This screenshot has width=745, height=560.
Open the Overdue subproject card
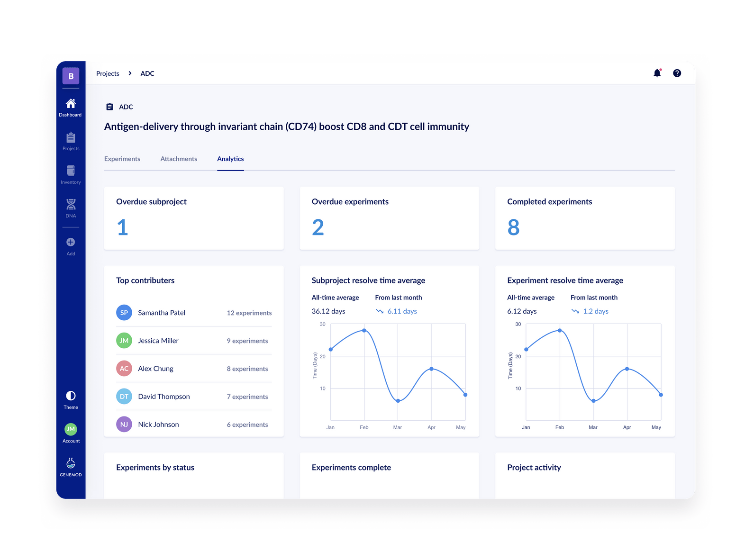194,218
